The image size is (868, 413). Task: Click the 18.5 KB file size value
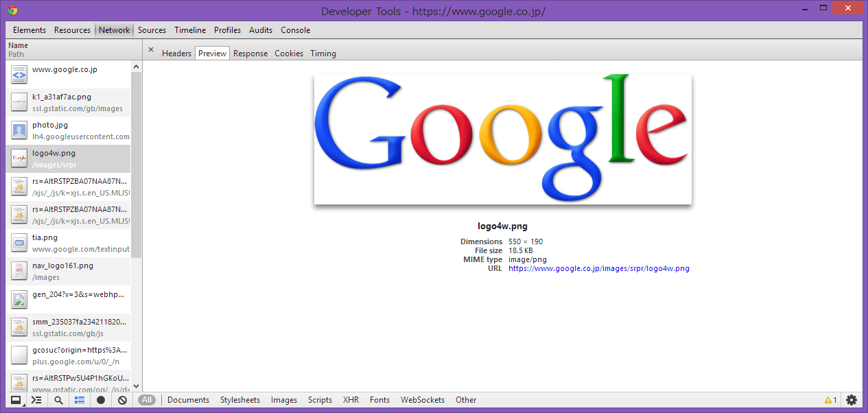(521, 251)
